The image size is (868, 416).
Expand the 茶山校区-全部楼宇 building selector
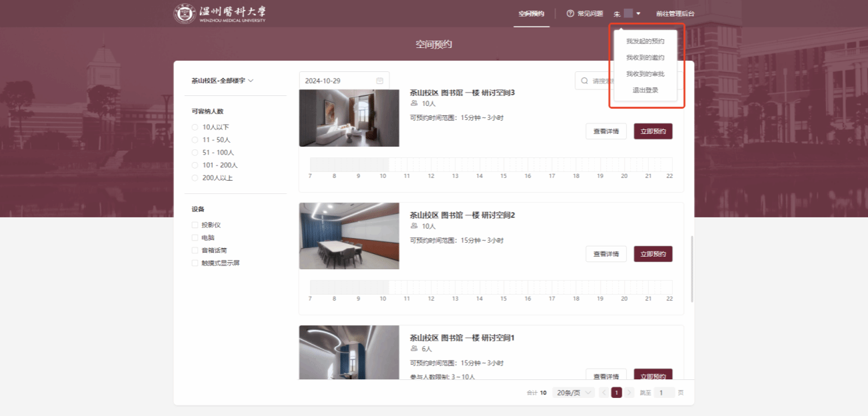coord(223,81)
